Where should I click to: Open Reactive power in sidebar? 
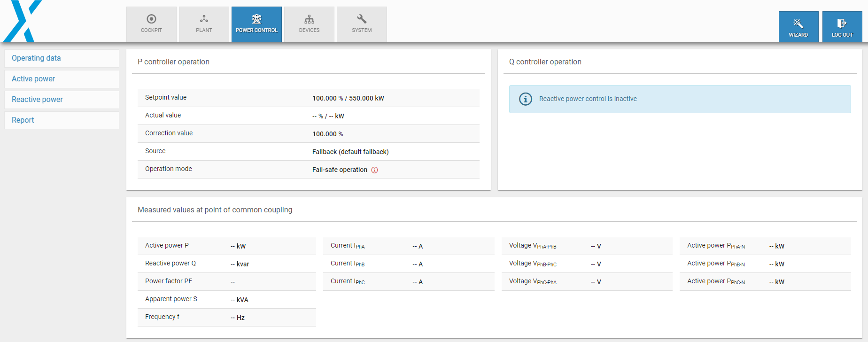pyautogui.click(x=62, y=100)
